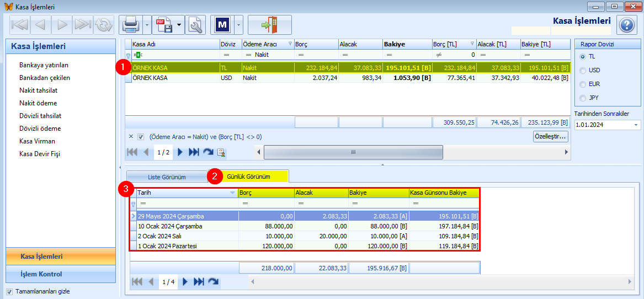Open the help question mark button
The width and height of the screenshot is (644, 299).
626,25
